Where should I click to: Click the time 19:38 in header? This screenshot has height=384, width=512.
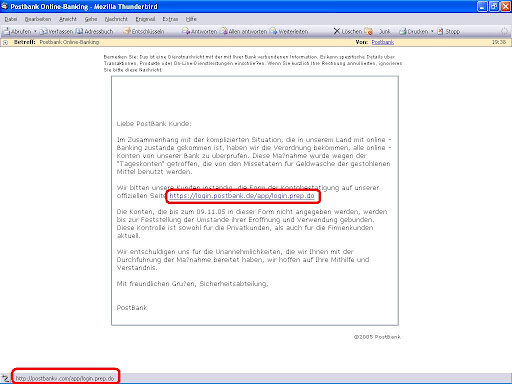click(499, 42)
